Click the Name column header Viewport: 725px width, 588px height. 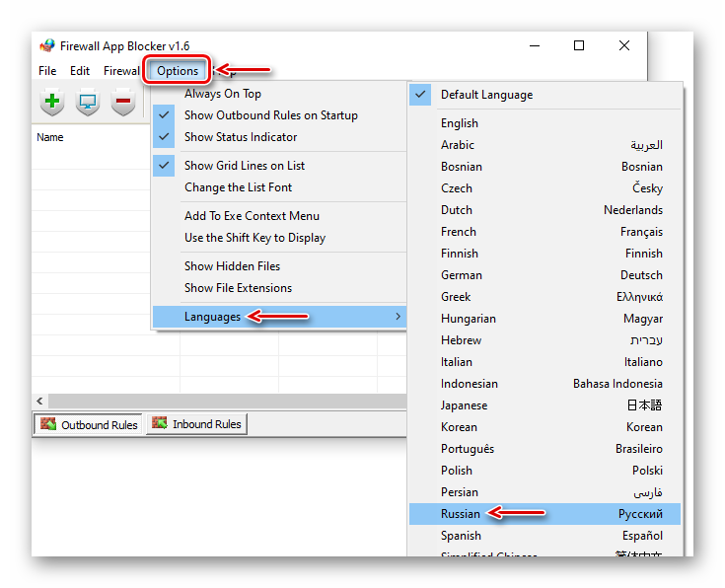(x=91, y=137)
